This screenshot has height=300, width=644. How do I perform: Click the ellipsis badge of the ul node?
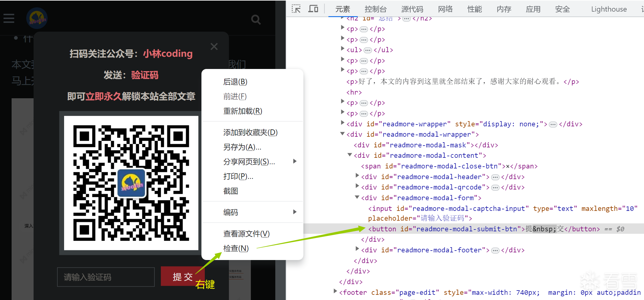coord(368,50)
